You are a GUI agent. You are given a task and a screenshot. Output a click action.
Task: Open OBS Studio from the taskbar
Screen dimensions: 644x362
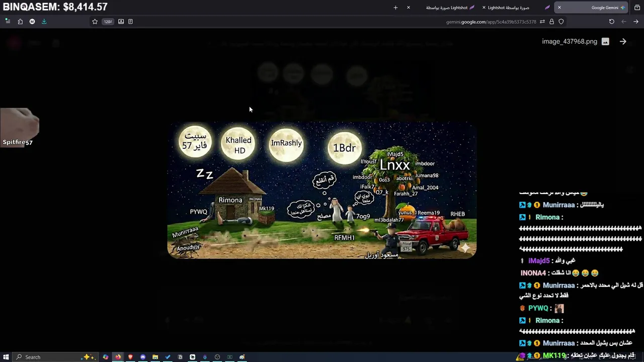point(217,357)
